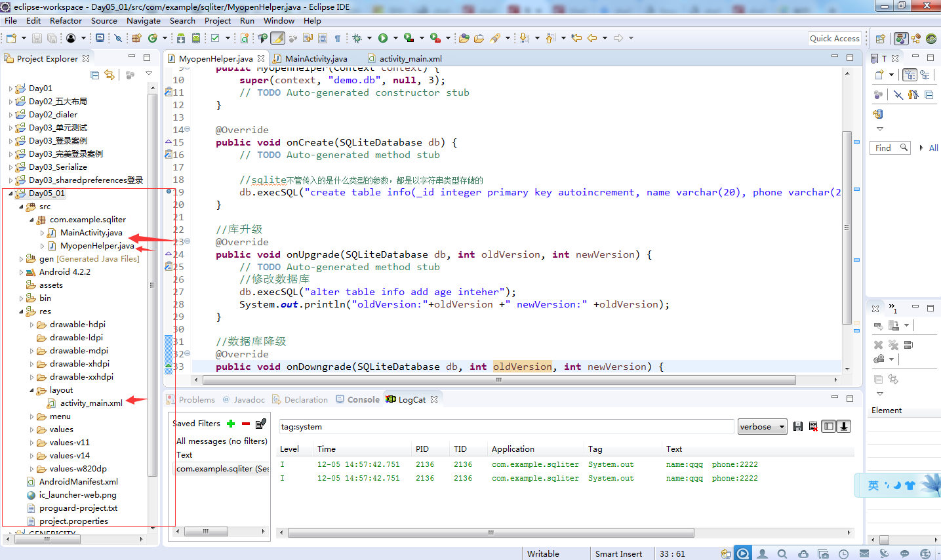Click Link with Editor in Project Explorer

point(110,75)
